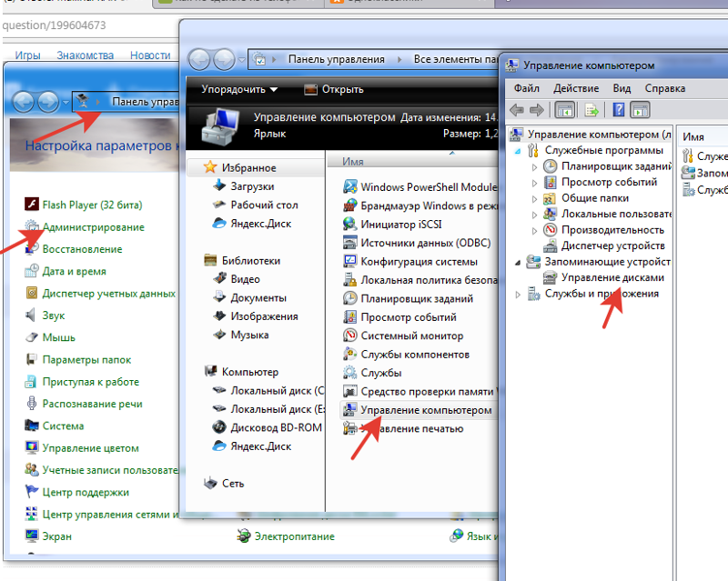This screenshot has width=728, height=581.
Task: Click the Планировщик заданий icon in file list
Action: point(350,299)
